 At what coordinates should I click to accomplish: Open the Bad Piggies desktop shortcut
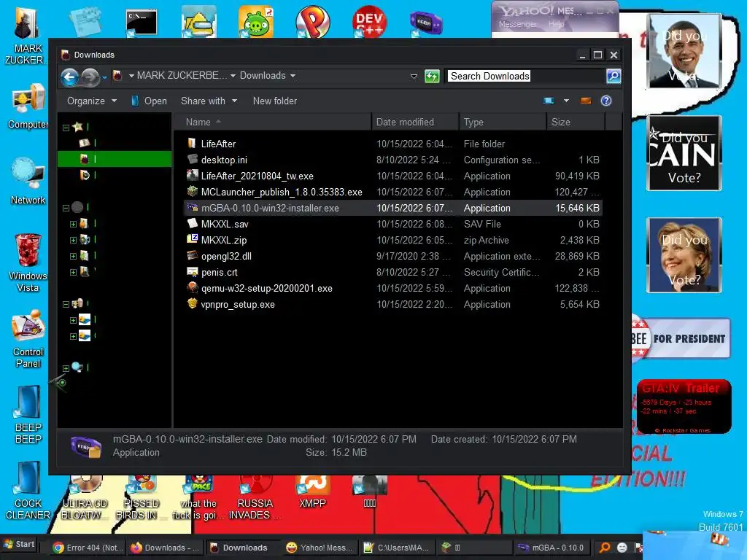[256, 21]
